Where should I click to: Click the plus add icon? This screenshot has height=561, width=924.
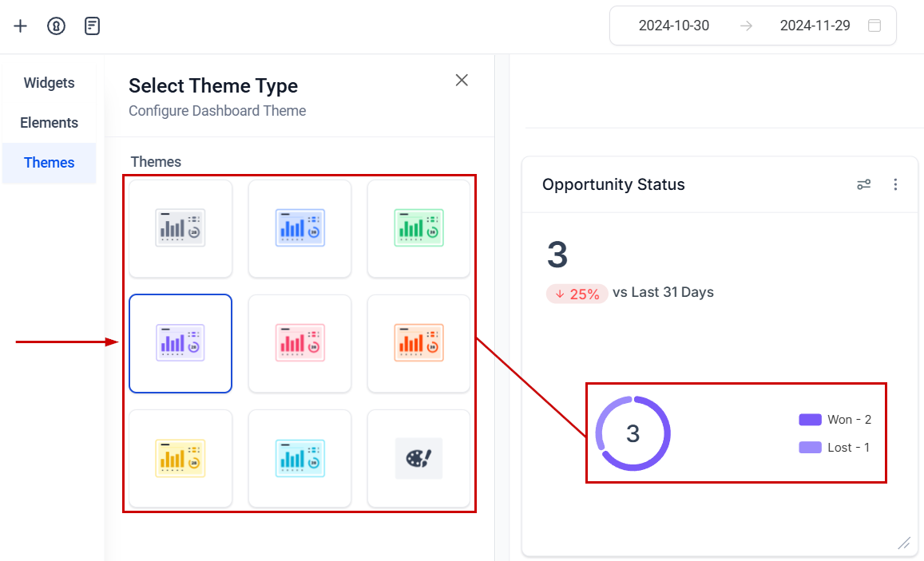pyautogui.click(x=21, y=26)
